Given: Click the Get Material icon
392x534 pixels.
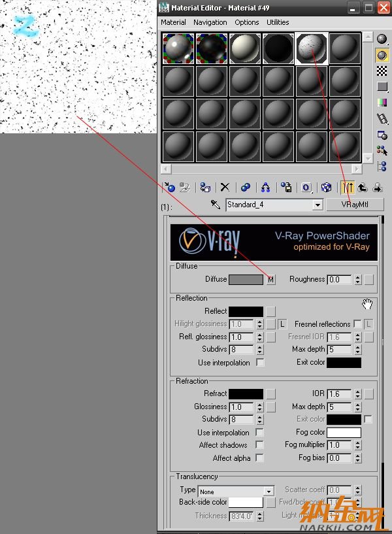Looking at the screenshot, I should coord(169,188).
